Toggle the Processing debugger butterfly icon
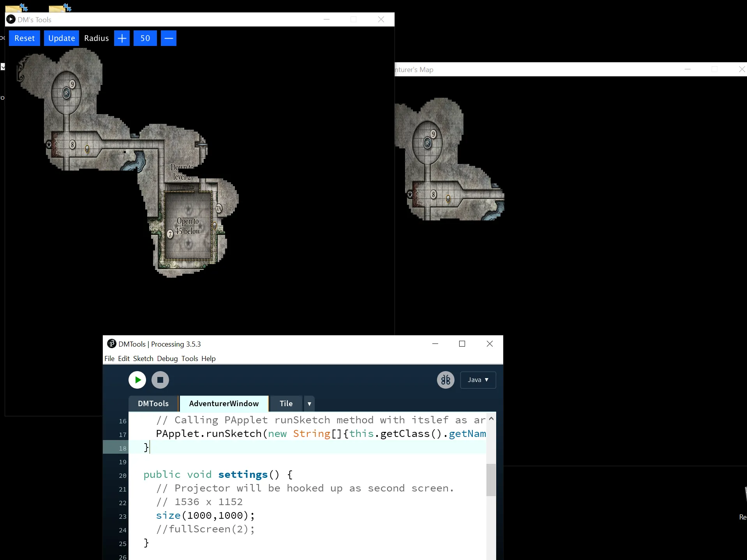This screenshot has height=560, width=747. [x=446, y=380]
